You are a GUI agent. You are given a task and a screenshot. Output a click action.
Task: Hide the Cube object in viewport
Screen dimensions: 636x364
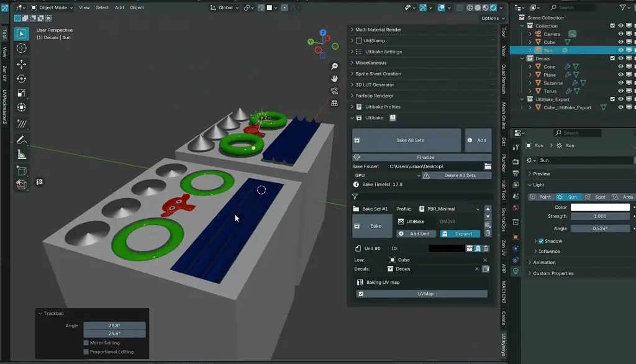[x=620, y=42]
